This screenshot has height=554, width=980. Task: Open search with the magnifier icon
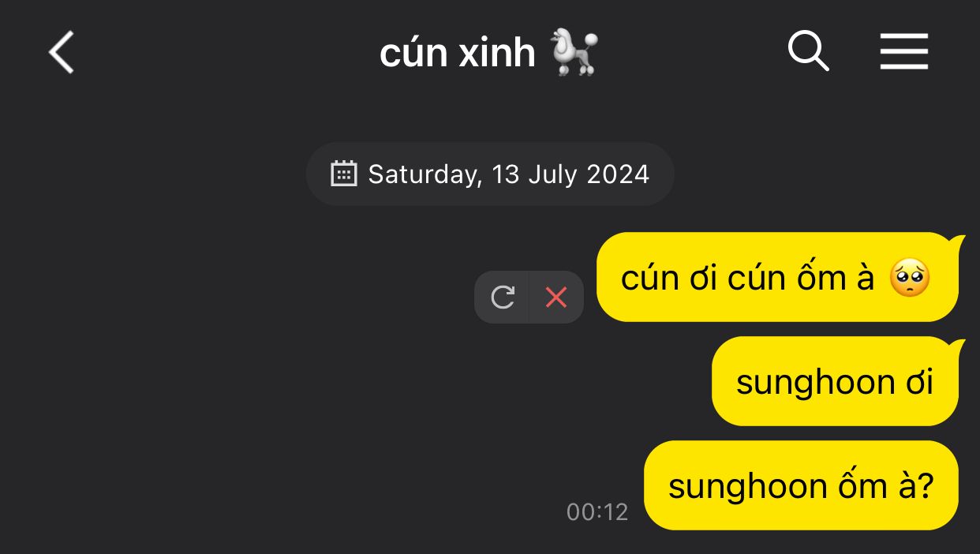(809, 51)
